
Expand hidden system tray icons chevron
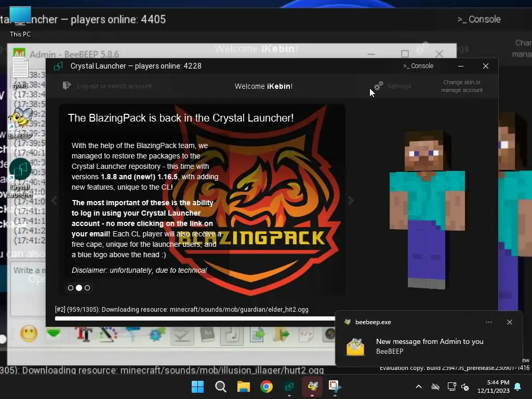click(419, 387)
